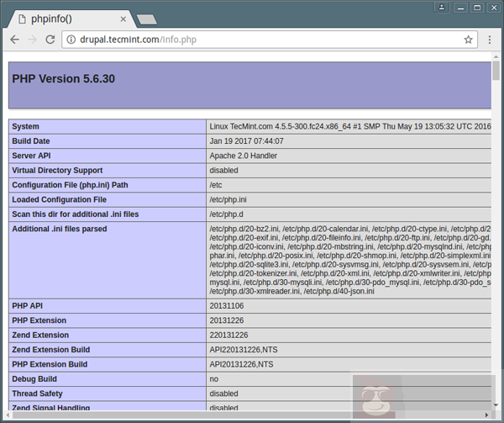The image size is (504, 423).
Task: Click the 'Loaded Configuration File' label
Action: (59, 200)
